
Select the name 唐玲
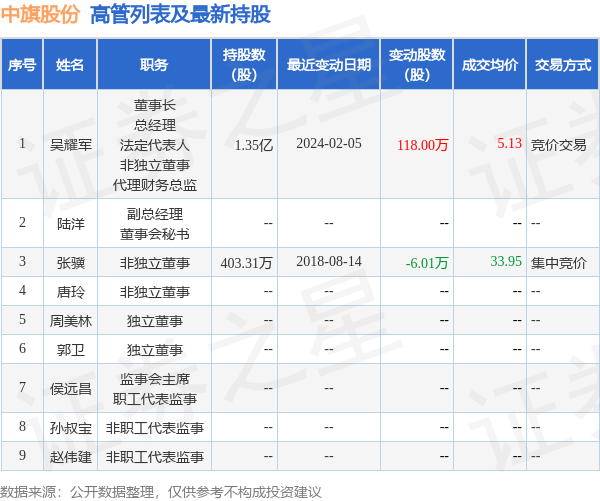pyautogui.click(x=70, y=292)
